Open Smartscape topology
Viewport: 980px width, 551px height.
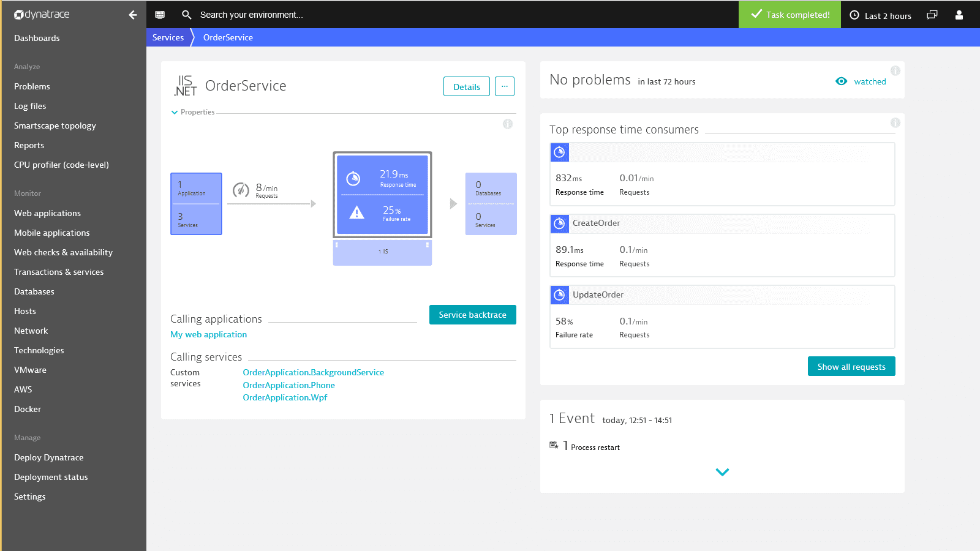55,126
